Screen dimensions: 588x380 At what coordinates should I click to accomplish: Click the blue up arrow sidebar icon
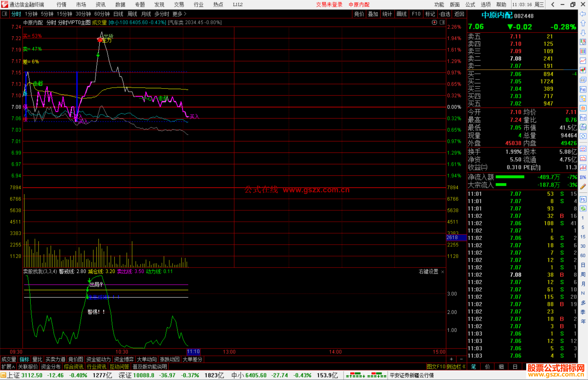click(x=583, y=23)
